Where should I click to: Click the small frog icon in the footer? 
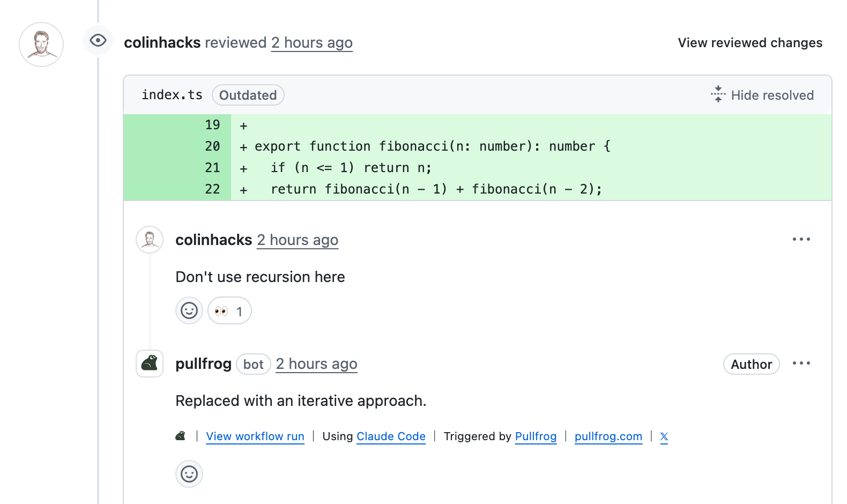tap(181, 436)
